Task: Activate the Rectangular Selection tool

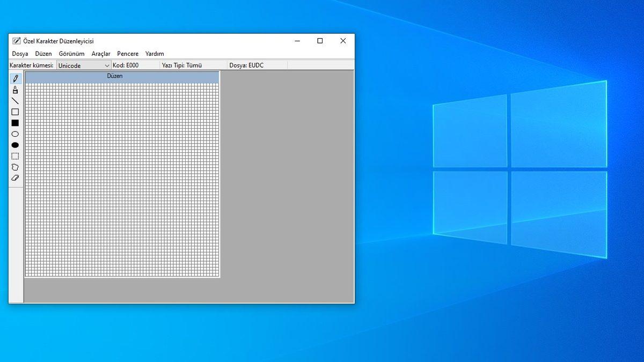Action: pyautogui.click(x=15, y=156)
